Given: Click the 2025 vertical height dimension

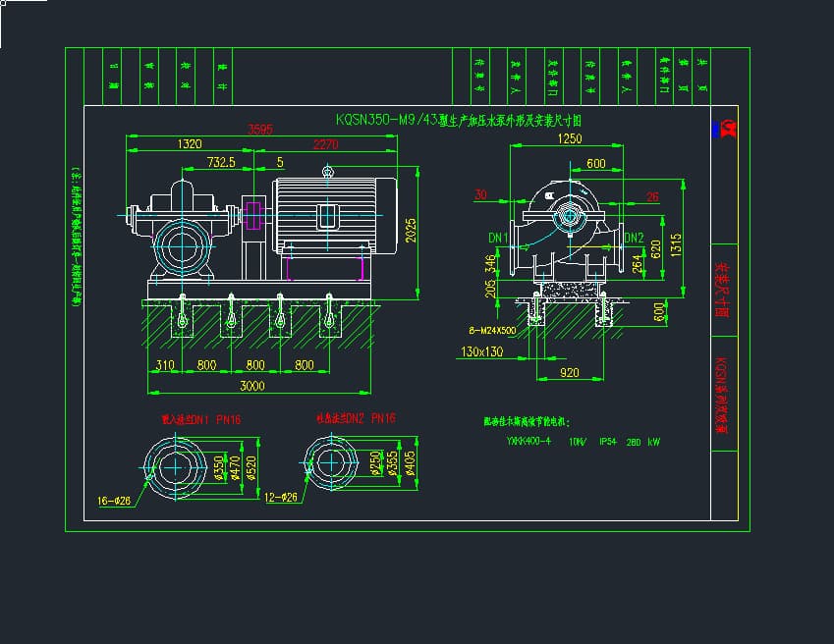Looking at the screenshot, I should [x=411, y=234].
